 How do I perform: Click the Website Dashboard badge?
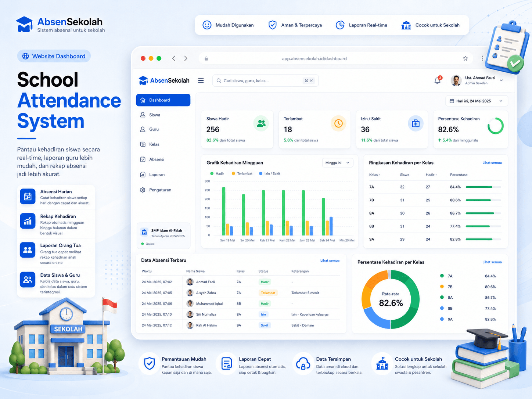pyautogui.click(x=54, y=56)
